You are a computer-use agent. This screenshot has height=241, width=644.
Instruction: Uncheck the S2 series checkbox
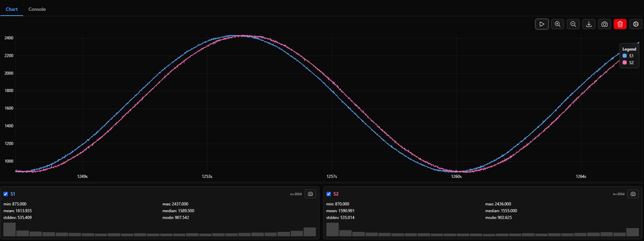328,194
